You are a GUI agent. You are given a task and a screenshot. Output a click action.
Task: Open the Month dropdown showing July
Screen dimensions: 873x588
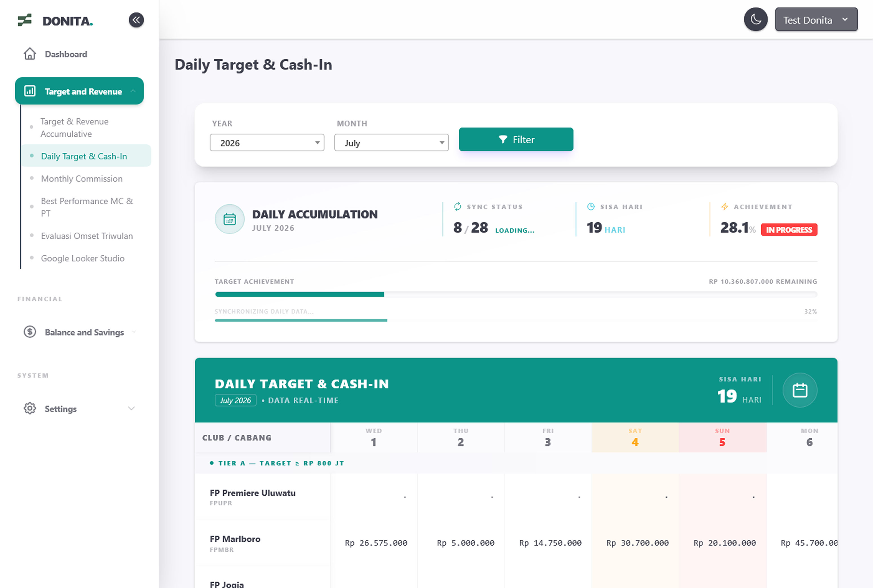[x=391, y=143]
